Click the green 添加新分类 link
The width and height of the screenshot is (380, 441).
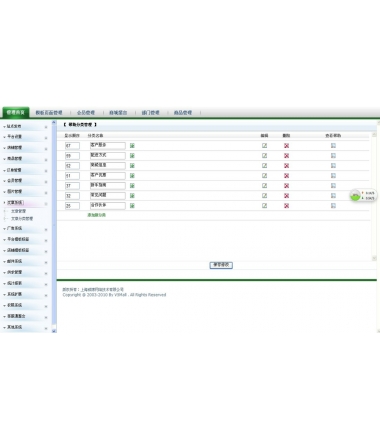[x=97, y=215]
